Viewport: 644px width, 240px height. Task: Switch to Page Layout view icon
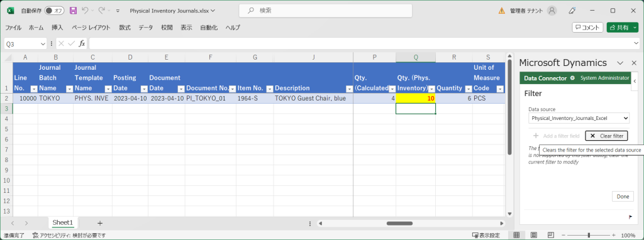coord(534,235)
